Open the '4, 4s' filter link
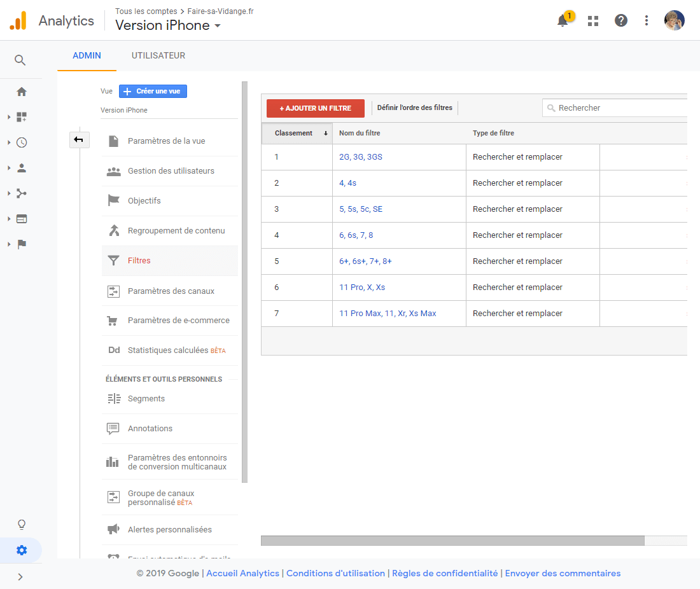Image resolution: width=700 pixels, height=589 pixels. (x=347, y=183)
